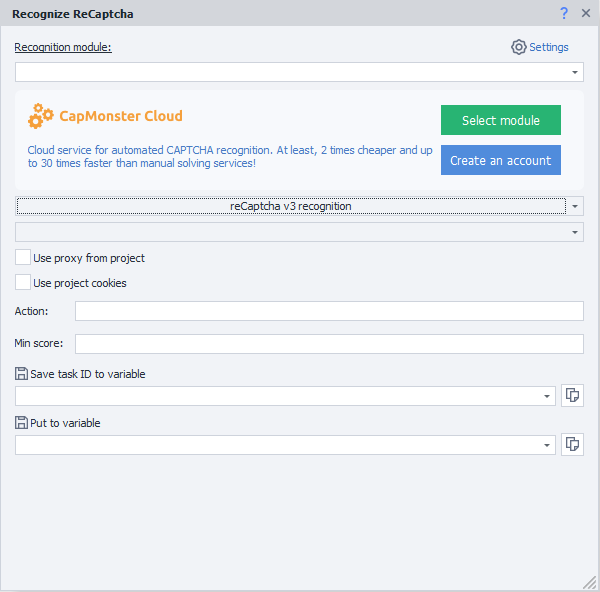600x592 pixels.
Task: Focus the Min score input field
Action: tap(329, 344)
